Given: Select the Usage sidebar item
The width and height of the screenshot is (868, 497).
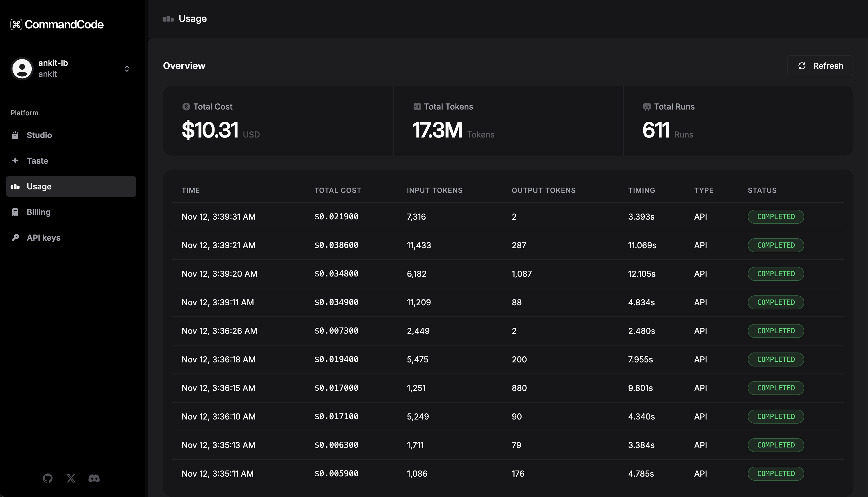Looking at the screenshot, I should coord(39,186).
